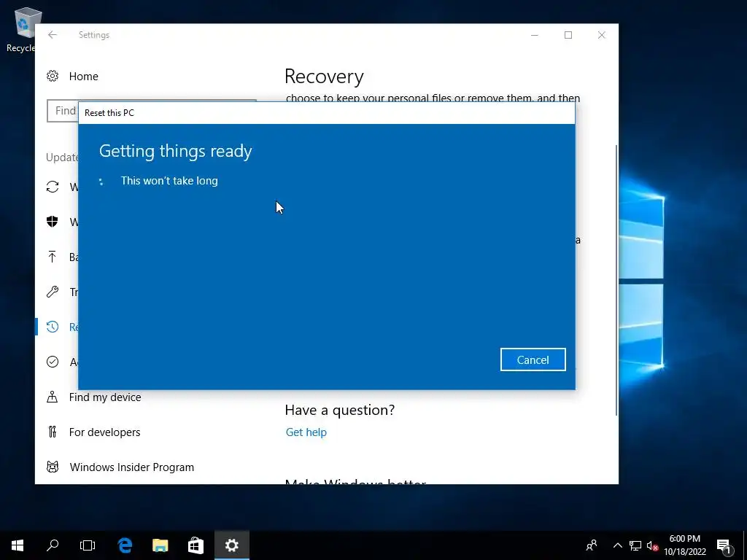Click the Windows Security shield icon
The width and height of the screenshot is (747, 560).
(x=53, y=222)
